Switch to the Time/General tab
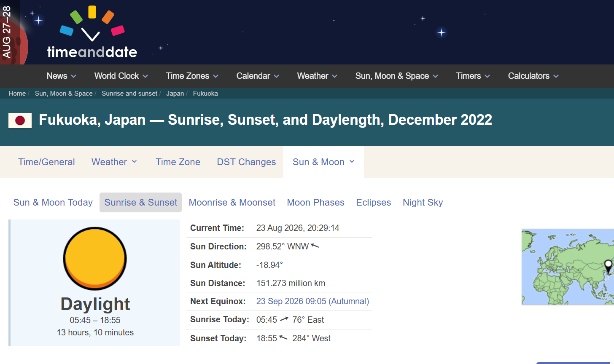 46,162
